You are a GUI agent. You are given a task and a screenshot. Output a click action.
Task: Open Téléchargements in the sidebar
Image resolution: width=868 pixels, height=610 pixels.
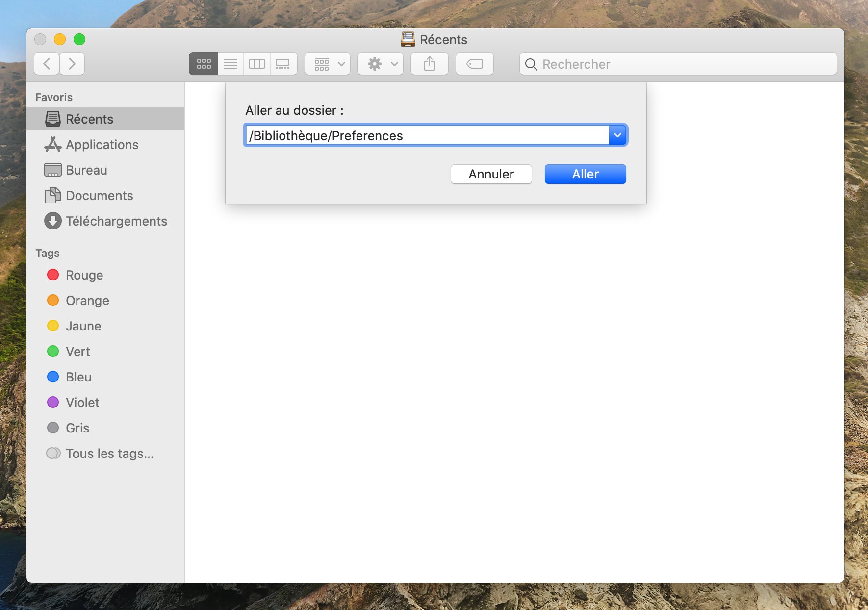click(116, 221)
